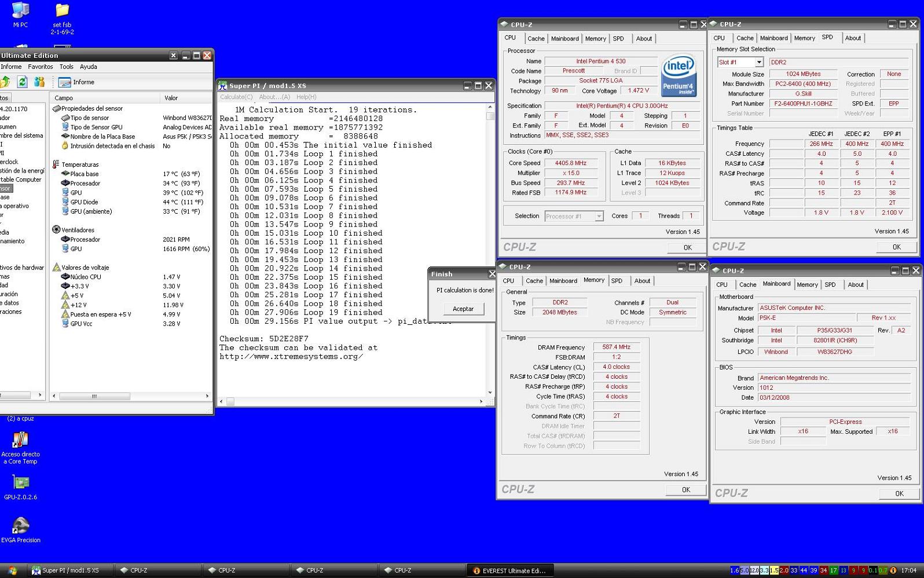Open the Tools menu in EVEREST

click(67, 67)
